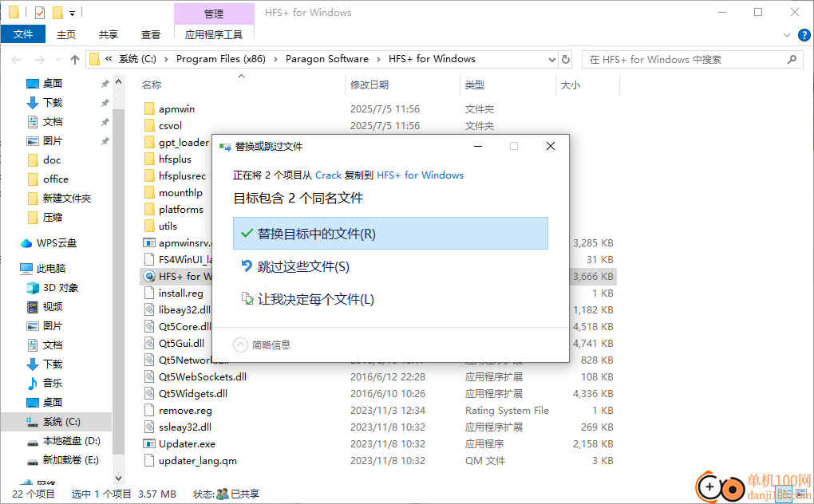Select Qt5Core.dll file icon
This screenshot has height=504, width=814.
(x=149, y=327)
